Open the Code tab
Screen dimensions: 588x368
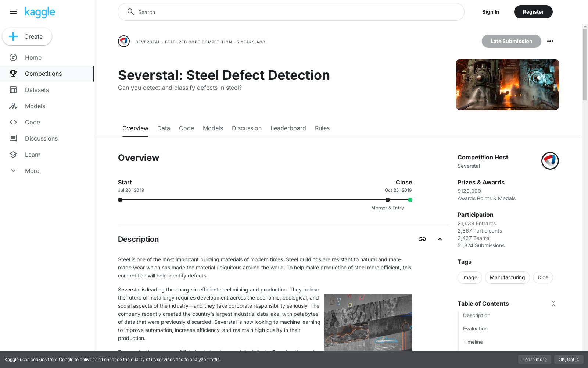point(186,128)
